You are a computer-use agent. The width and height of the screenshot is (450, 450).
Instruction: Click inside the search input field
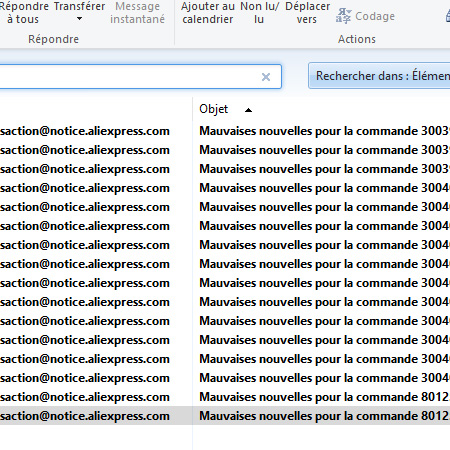pos(130,77)
